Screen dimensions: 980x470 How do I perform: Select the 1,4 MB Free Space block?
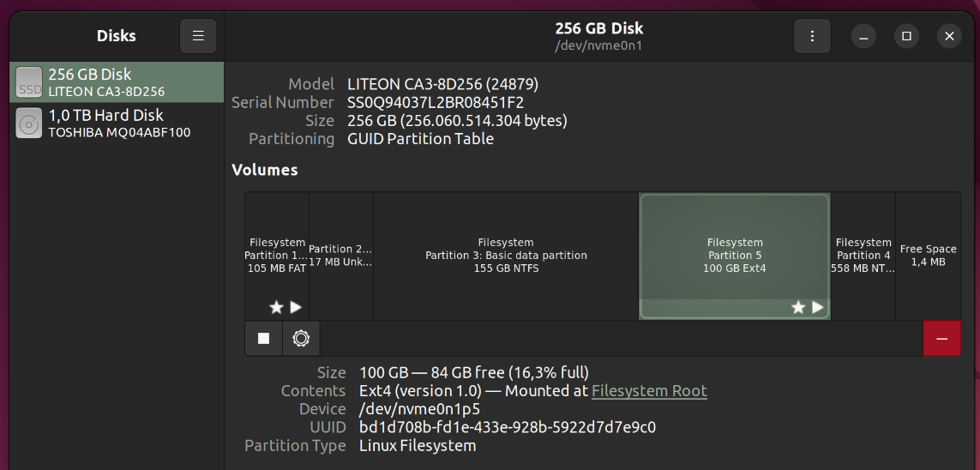[928, 256]
